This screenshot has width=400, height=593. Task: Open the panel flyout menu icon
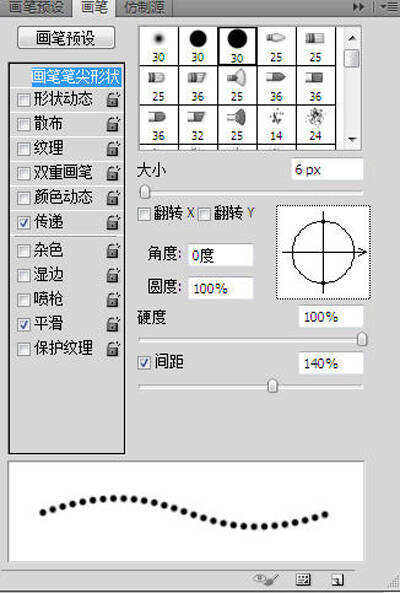click(x=388, y=7)
